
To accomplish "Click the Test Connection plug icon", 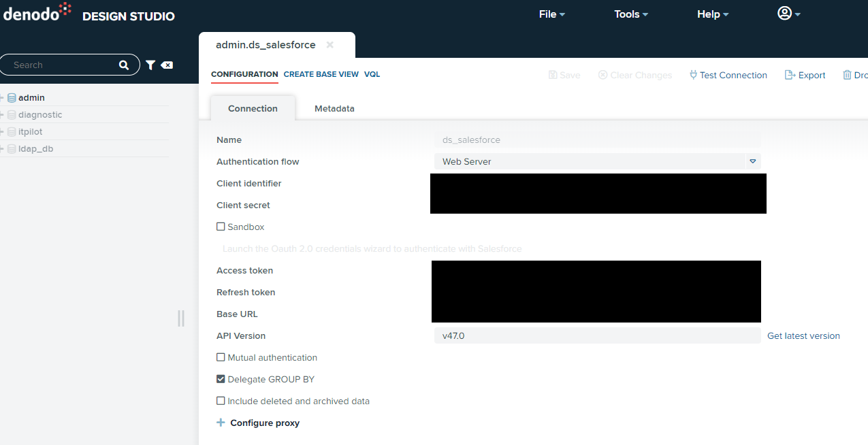I will pyautogui.click(x=693, y=75).
